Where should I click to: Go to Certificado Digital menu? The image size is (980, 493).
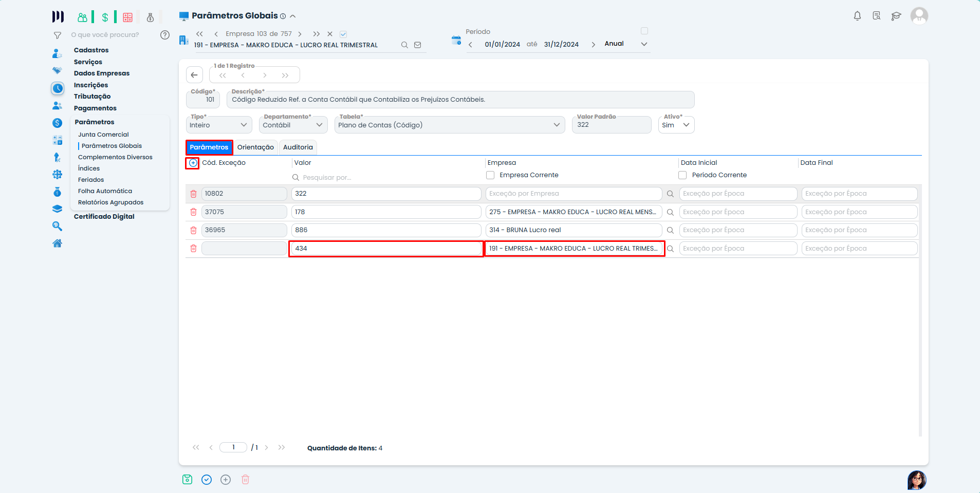[x=104, y=217]
